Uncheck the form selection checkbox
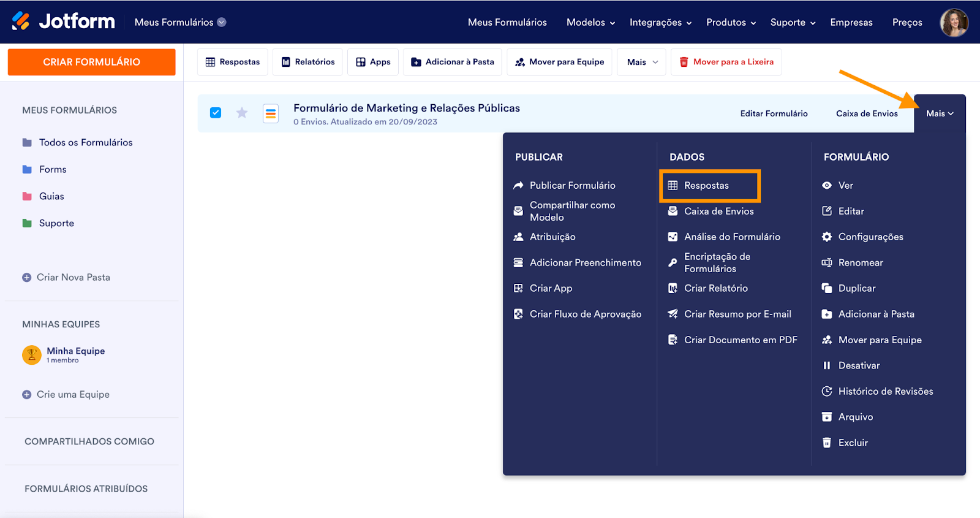 click(216, 113)
